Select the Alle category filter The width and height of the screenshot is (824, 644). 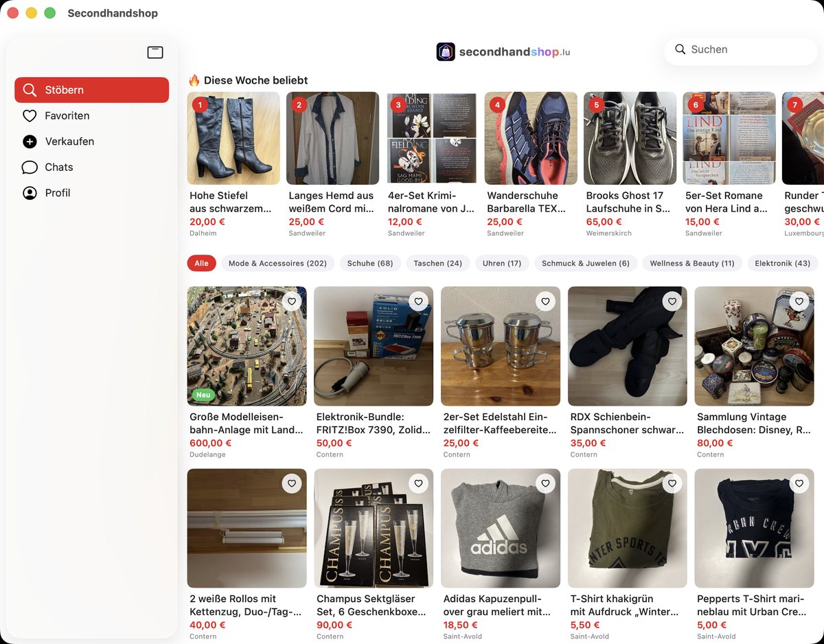(x=201, y=263)
